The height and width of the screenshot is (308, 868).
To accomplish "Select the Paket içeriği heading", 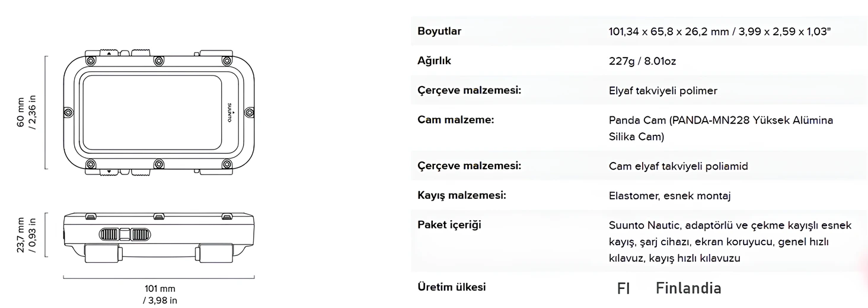I will pos(449,225).
